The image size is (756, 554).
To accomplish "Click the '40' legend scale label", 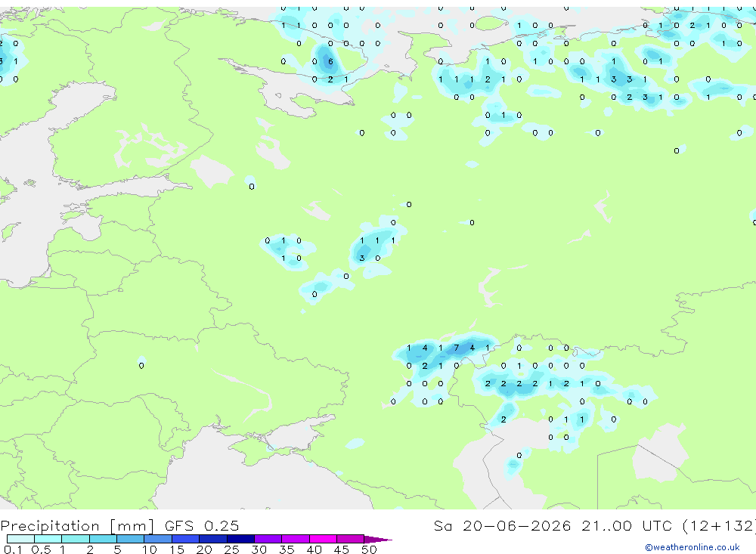I will click(x=314, y=549).
